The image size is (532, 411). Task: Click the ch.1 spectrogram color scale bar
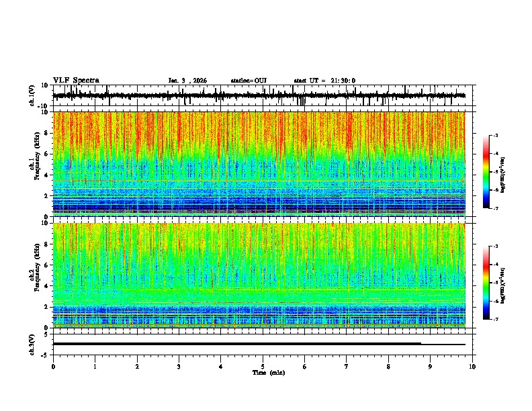[486, 172]
